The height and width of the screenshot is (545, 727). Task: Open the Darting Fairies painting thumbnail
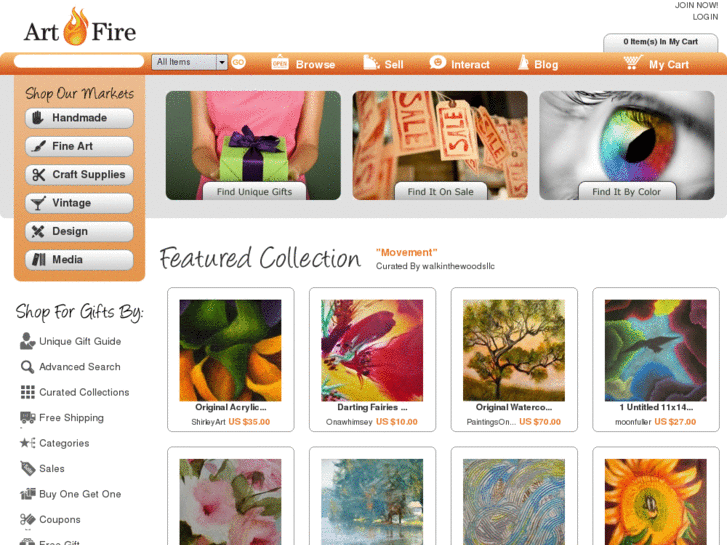(372, 350)
